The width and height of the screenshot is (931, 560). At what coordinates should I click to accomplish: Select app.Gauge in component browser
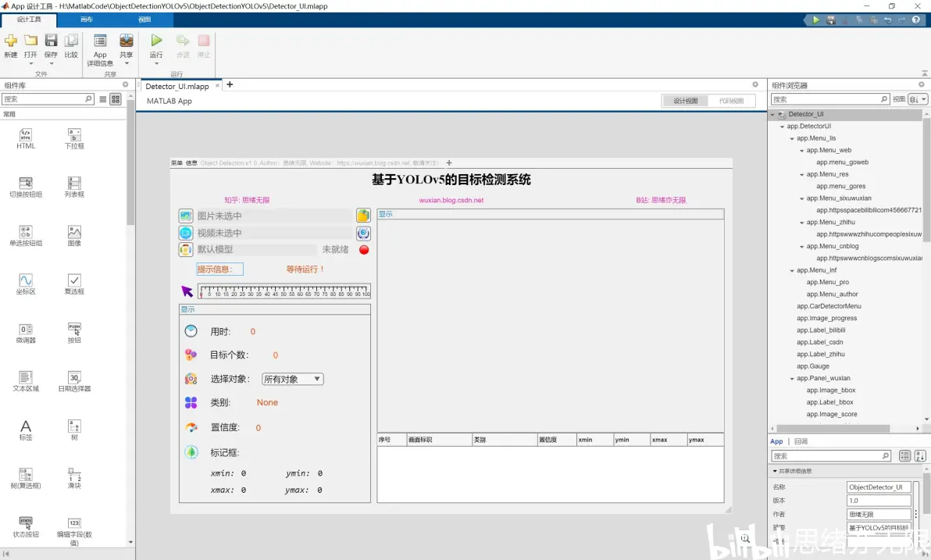(813, 366)
